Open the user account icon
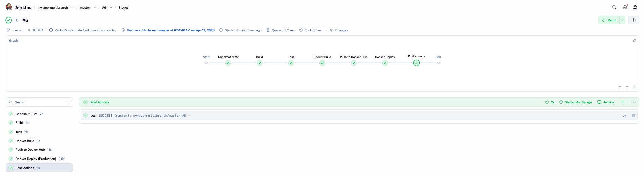 click(635, 7)
